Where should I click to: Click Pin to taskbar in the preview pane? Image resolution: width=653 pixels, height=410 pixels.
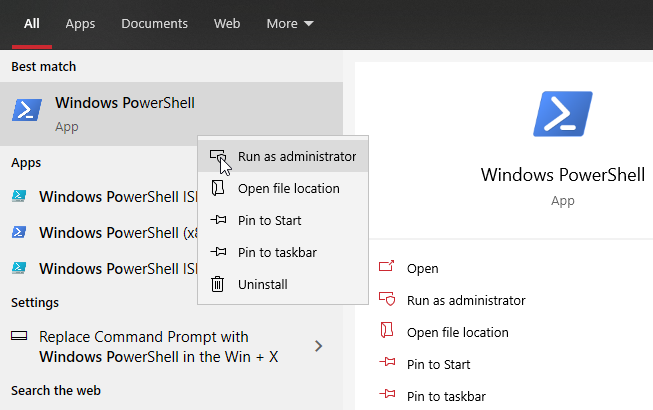(x=446, y=396)
